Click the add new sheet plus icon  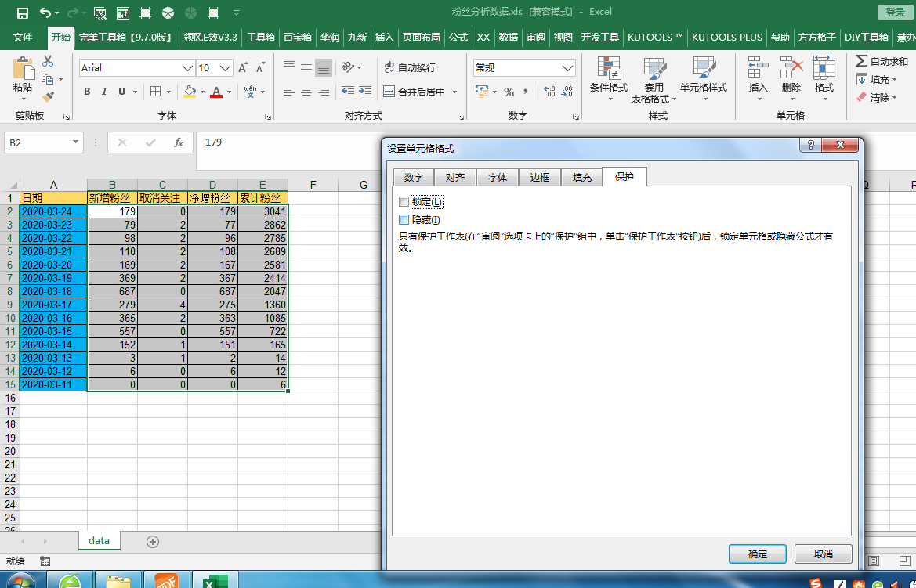pos(153,542)
